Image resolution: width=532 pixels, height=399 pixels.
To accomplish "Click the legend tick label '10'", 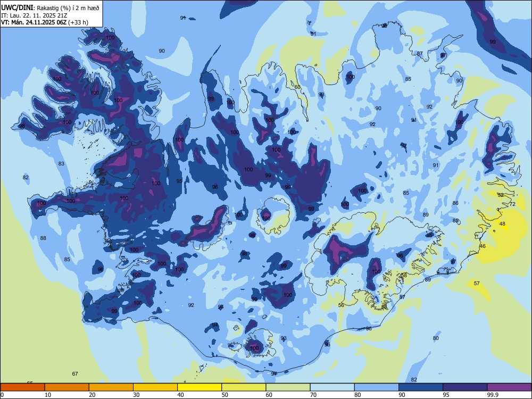I will click(48, 395).
